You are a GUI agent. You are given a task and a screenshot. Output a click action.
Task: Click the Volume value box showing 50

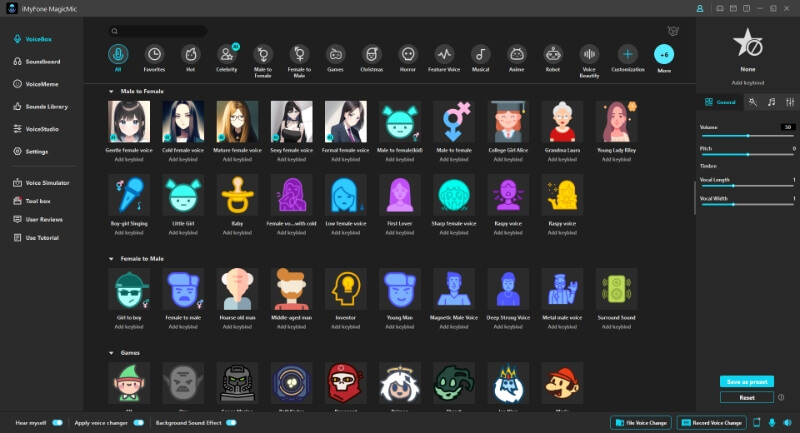coord(788,127)
